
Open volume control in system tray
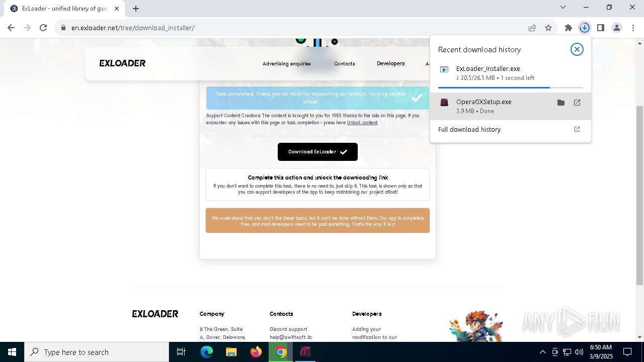(x=579, y=352)
